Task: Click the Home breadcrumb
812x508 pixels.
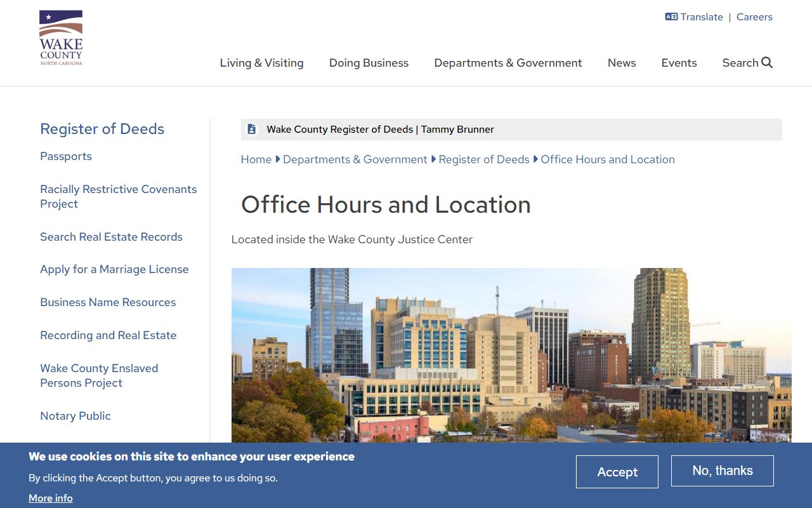Action: click(256, 159)
